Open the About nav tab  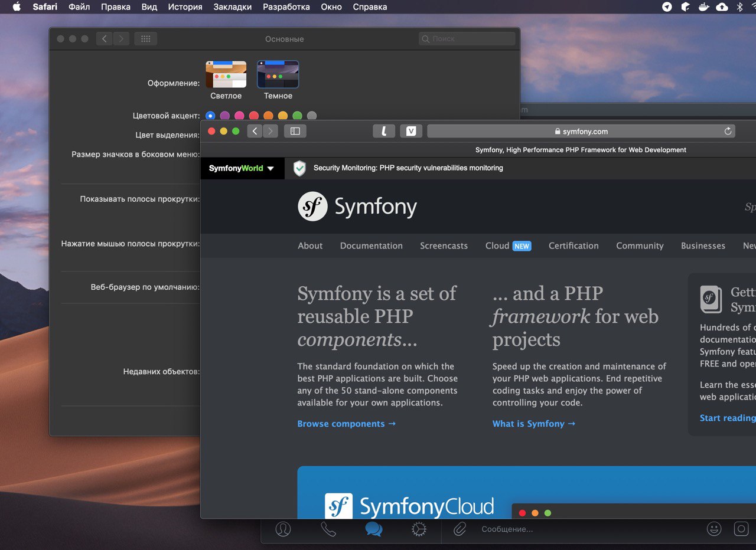(310, 245)
